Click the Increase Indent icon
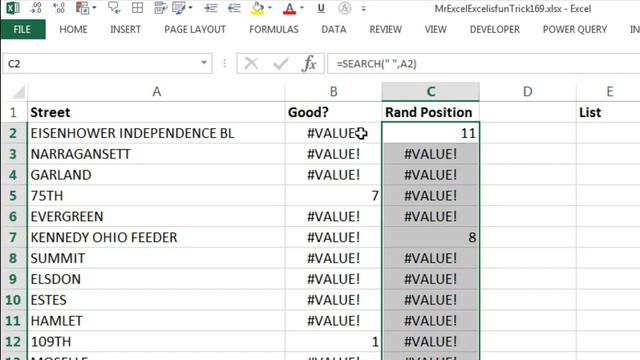 (x=211, y=8)
